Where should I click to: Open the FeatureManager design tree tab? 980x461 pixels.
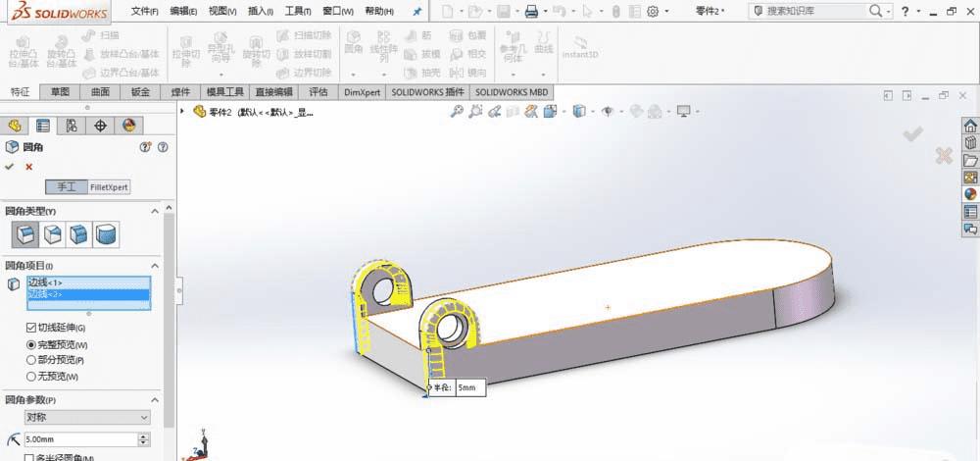point(15,126)
